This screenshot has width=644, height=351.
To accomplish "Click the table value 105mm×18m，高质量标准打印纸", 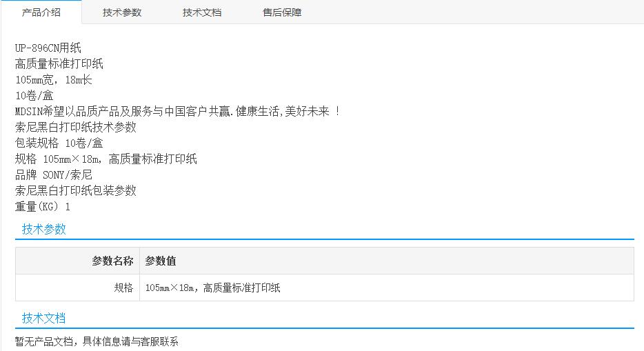I will 213,288.
